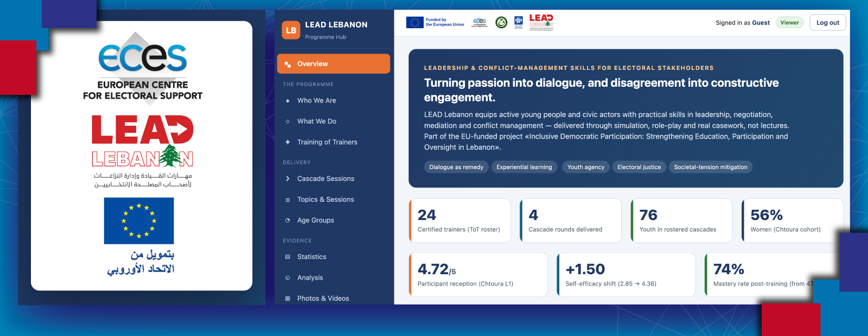Select the Dialogue as remedy tag
Image resolution: width=868 pixels, height=336 pixels.
456,167
